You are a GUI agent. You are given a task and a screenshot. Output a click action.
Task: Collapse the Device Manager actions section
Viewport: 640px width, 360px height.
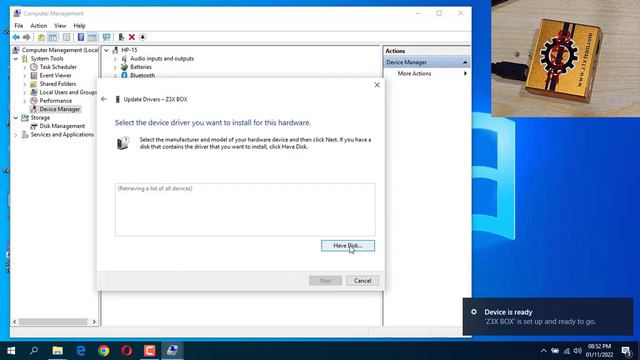[x=465, y=62]
